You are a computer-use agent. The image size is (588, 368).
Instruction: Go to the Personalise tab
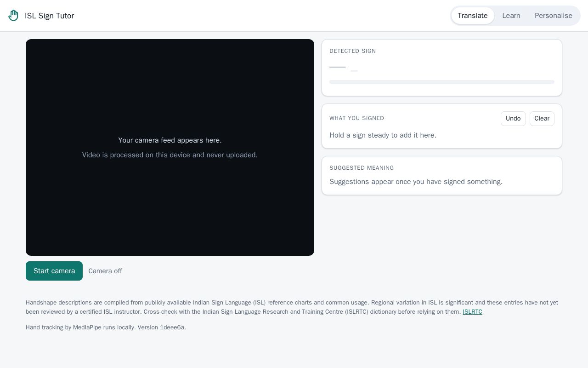(x=554, y=16)
